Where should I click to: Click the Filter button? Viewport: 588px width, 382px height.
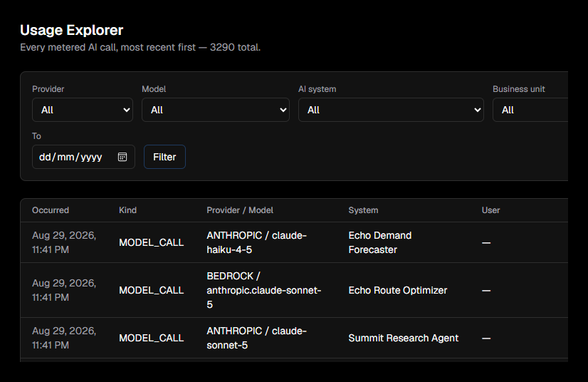[164, 157]
